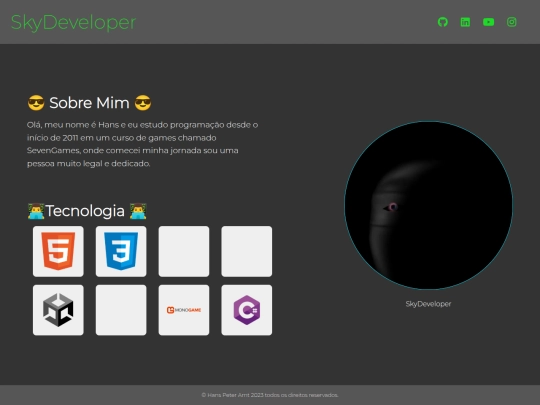The height and width of the screenshot is (405, 540).
Task: Click the CSS3 technology card
Action: pos(121,251)
